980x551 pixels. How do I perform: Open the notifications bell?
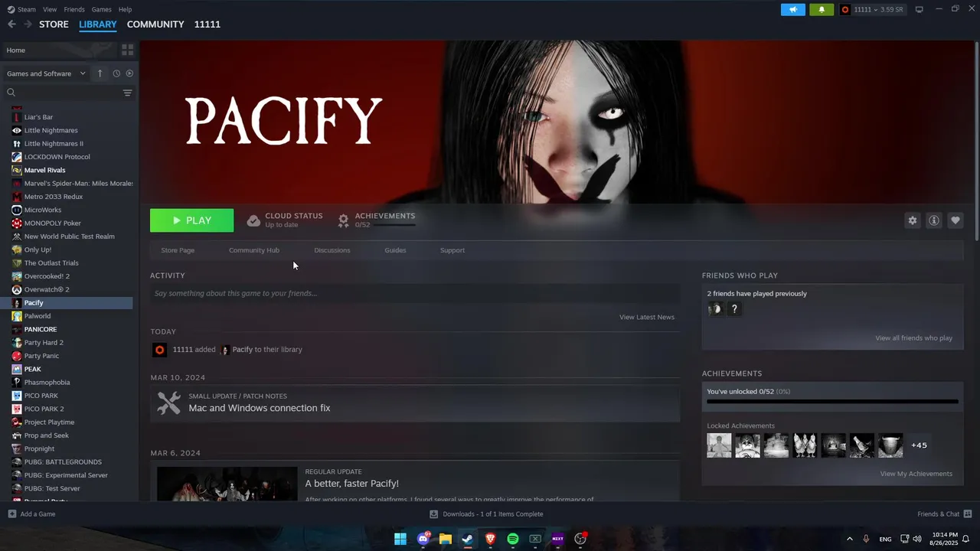coord(822,9)
